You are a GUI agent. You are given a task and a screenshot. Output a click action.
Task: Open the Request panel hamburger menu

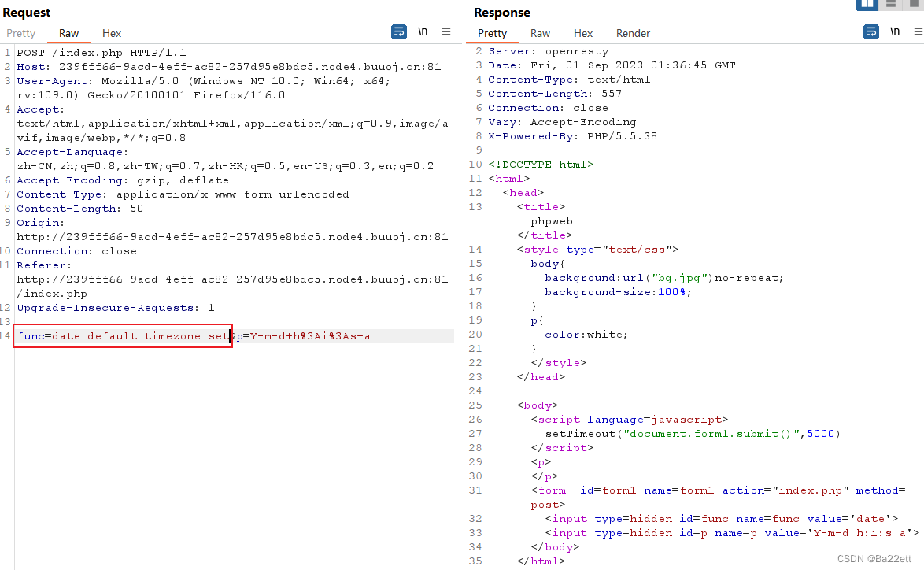(x=446, y=31)
